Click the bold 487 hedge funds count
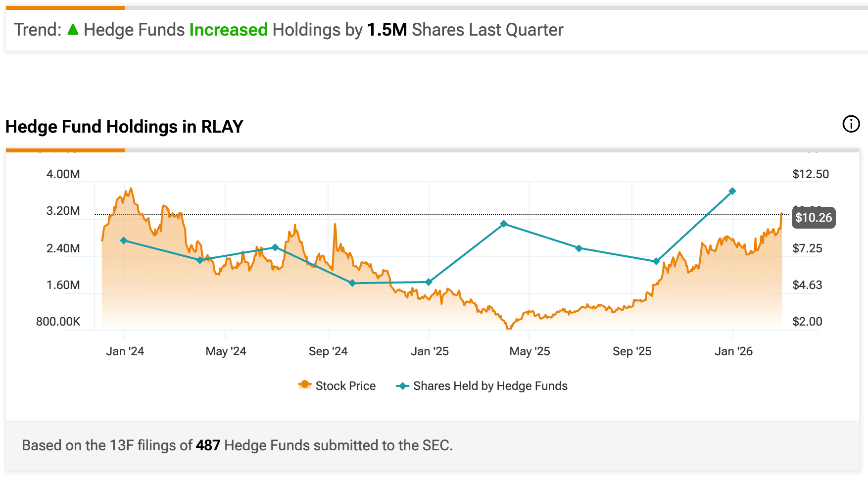This screenshot has width=868, height=478. click(x=208, y=445)
